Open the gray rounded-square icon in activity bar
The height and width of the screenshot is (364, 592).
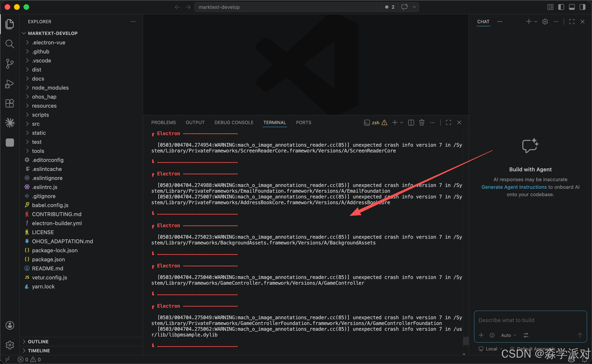pyautogui.click(x=10, y=143)
